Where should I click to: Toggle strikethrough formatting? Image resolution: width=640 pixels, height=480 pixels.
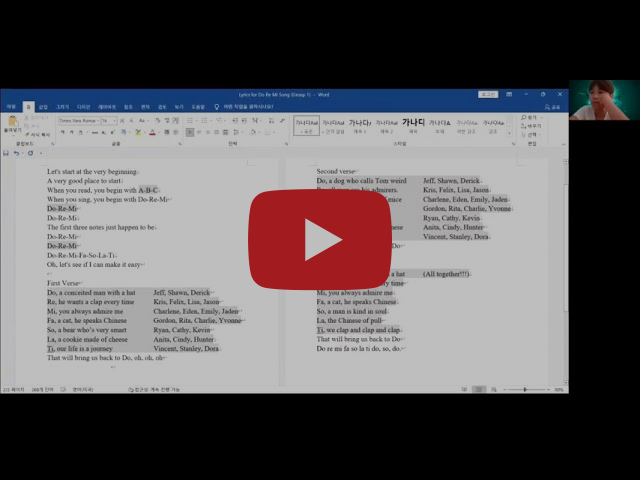[x=95, y=132]
